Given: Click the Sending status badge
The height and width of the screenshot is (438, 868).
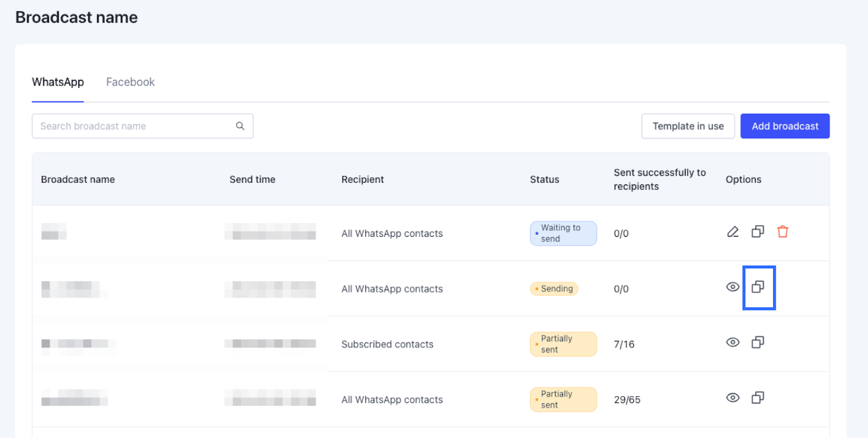Looking at the screenshot, I should [554, 289].
